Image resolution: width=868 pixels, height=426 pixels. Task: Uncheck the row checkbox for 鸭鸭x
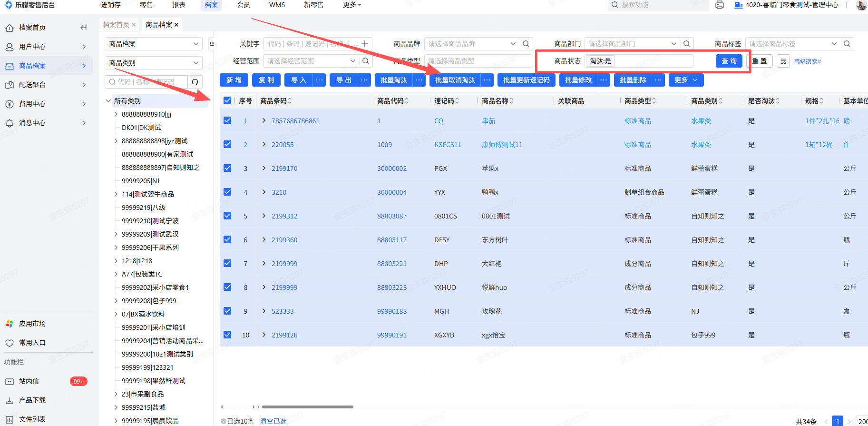click(227, 192)
